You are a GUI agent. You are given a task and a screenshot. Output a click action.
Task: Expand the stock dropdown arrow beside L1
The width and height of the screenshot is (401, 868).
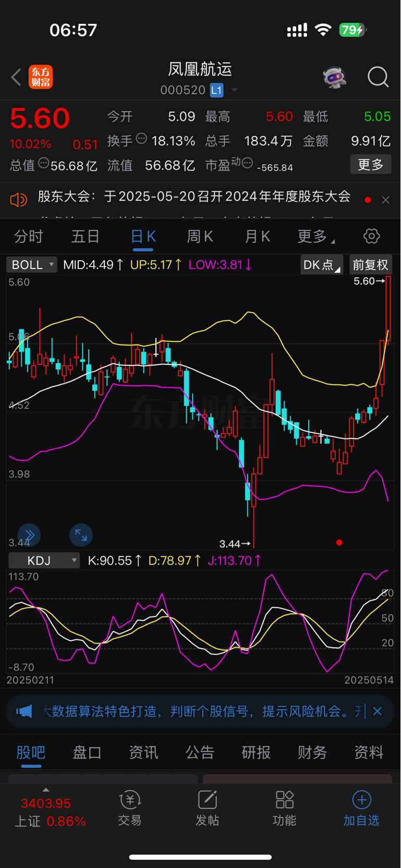pos(234,90)
